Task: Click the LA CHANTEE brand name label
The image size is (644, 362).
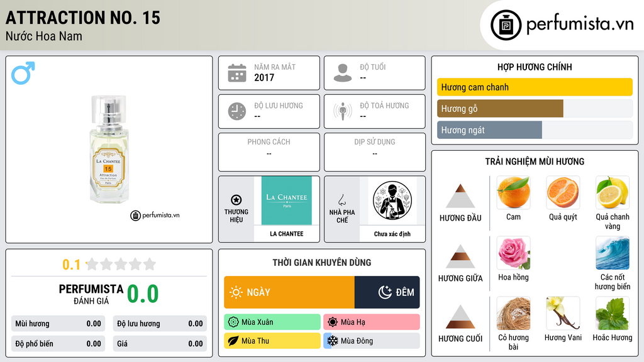Action: 287,234
